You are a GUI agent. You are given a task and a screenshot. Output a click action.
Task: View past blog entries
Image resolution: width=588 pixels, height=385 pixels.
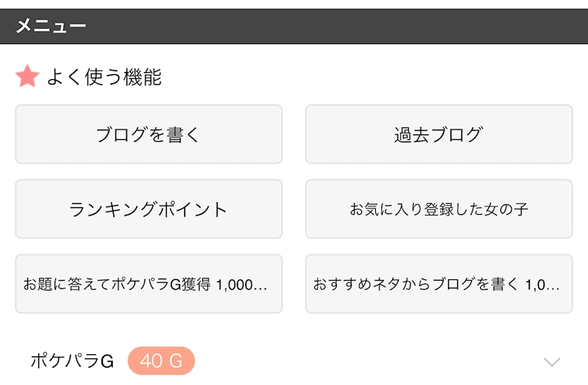439,134
